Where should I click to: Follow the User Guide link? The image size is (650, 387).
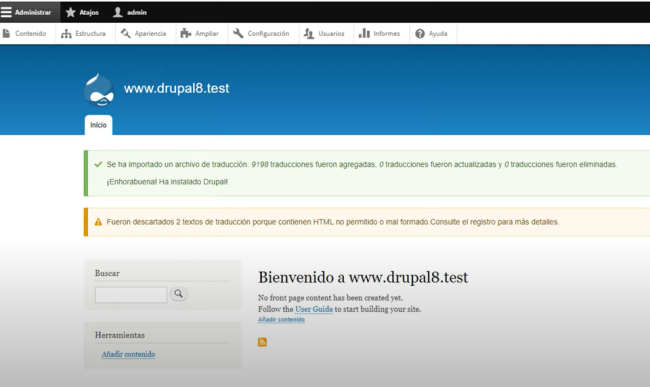point(314,309)
